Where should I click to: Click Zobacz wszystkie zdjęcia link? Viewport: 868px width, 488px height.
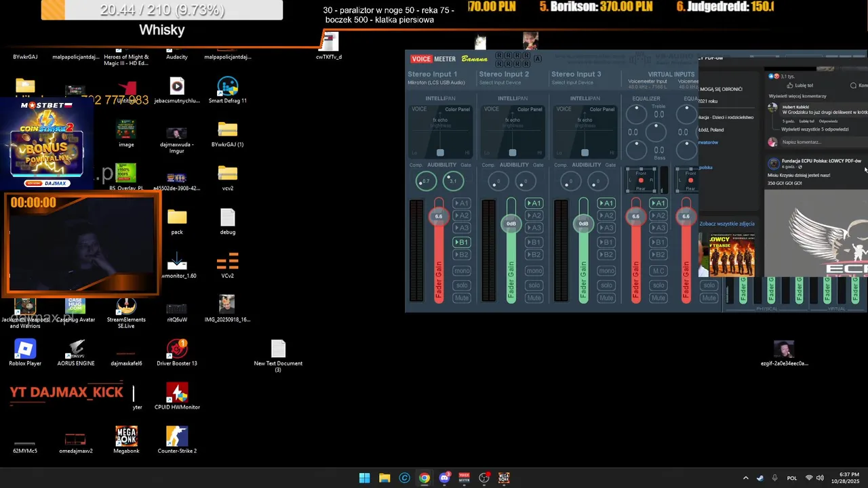(727, 224)
